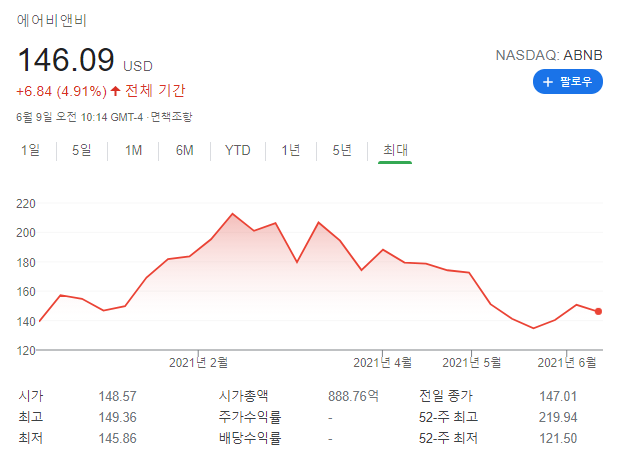Select the 5일 time range tab
The height and width of the screenshot is (465, 618).
click(x=82, y=150)
